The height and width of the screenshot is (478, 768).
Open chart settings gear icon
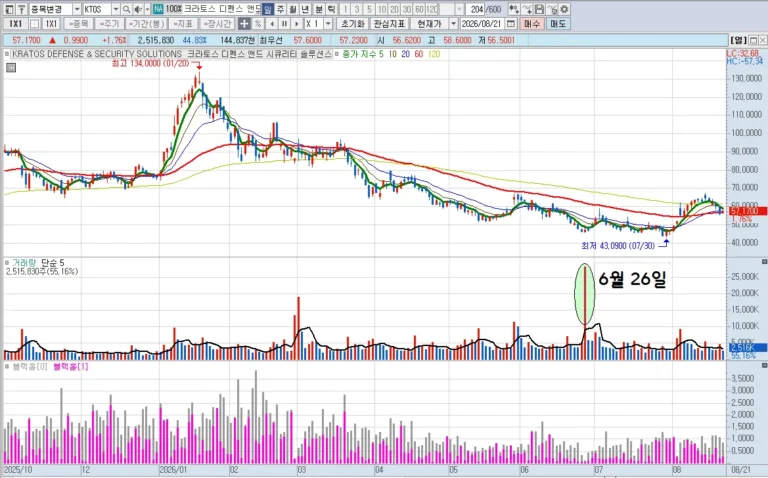564,9
